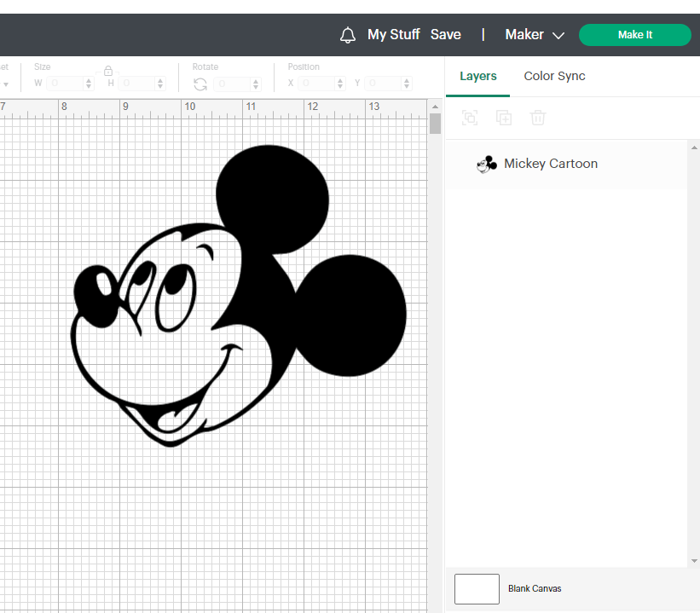Click the Position X input field

(316, 83)
